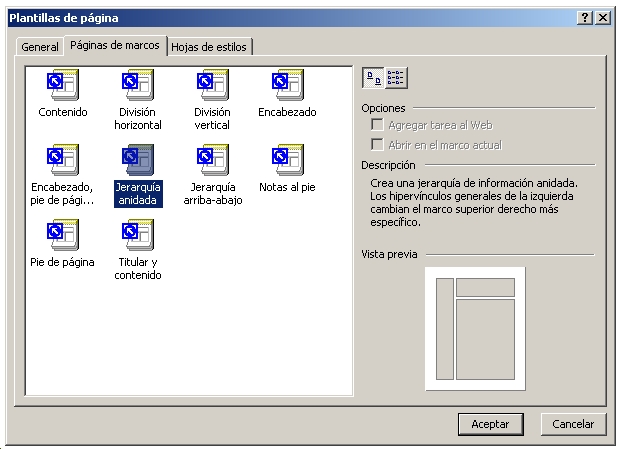Click the 'Notas al pie' label text
This screenshot has height=449, width=619.
pos(287,187)
